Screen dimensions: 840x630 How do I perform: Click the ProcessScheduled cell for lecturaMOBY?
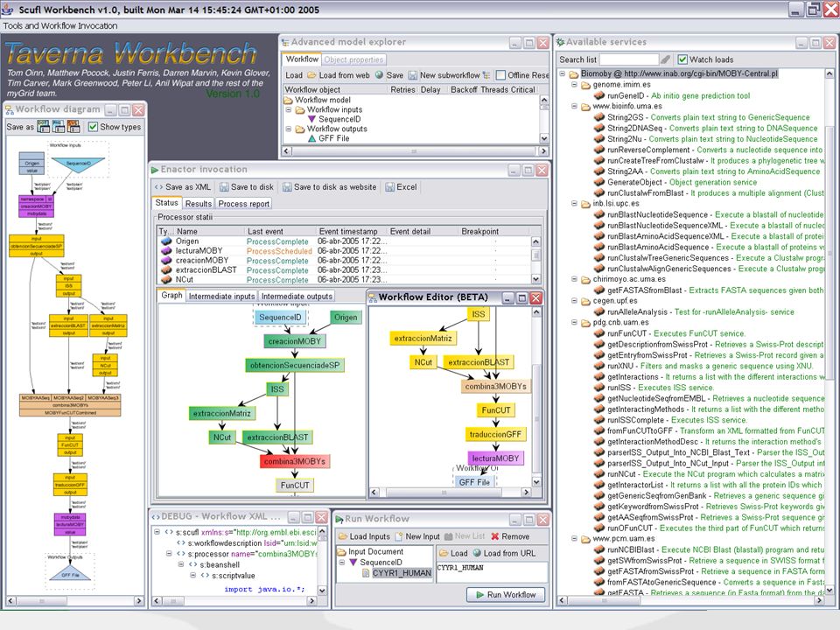[279, 251]
